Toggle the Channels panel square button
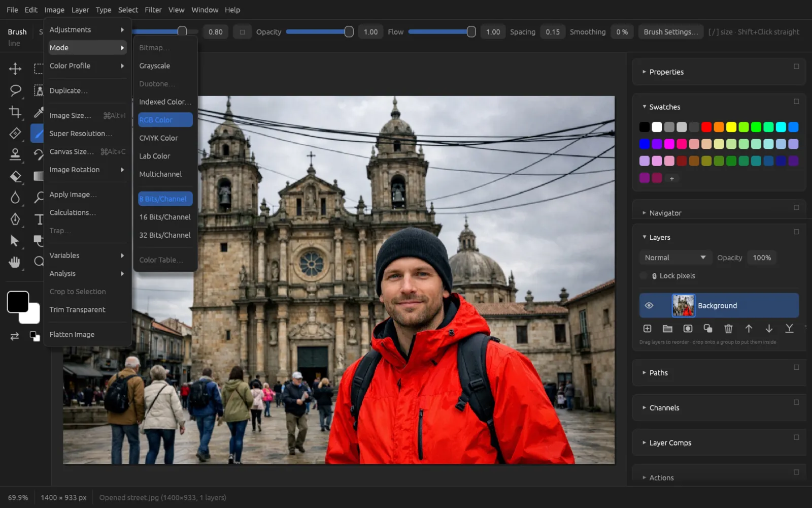The height and width of the screenshot is (508, 812). coord(796,402)
